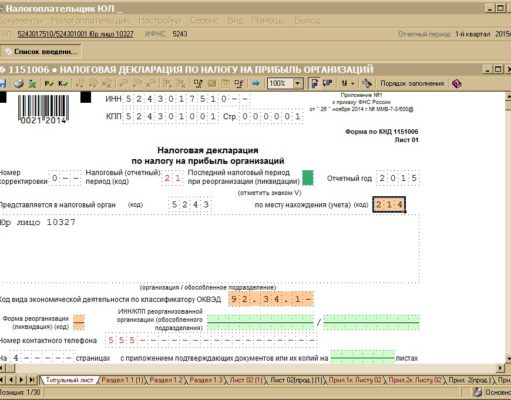Run the P check-mark calculation icon
511x400 pixels.
49,83
